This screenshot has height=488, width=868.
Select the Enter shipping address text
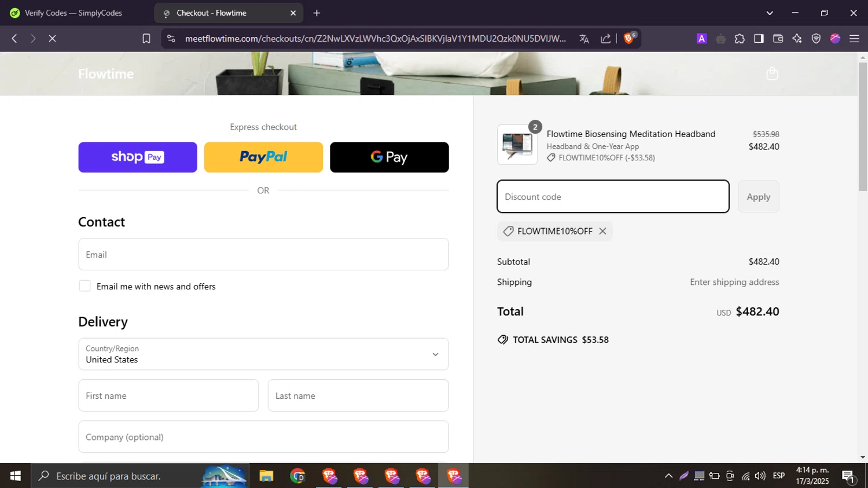tap(734, 282)
